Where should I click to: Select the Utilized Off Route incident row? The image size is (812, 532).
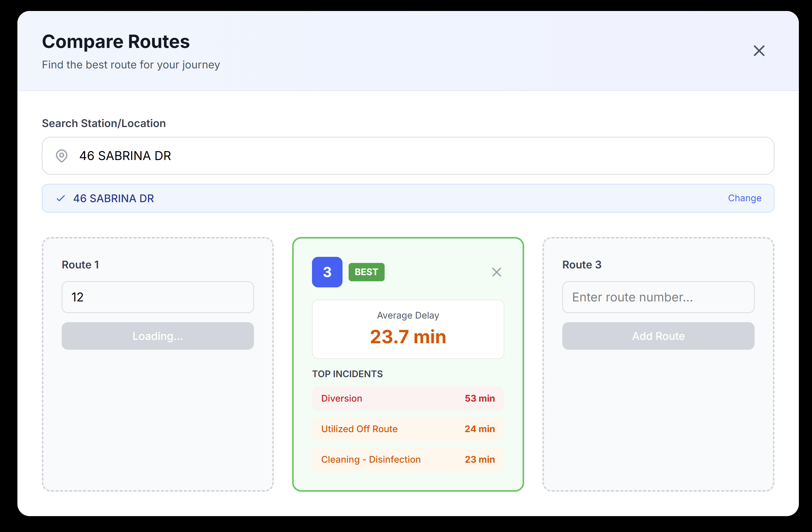(x=408, y=428)
